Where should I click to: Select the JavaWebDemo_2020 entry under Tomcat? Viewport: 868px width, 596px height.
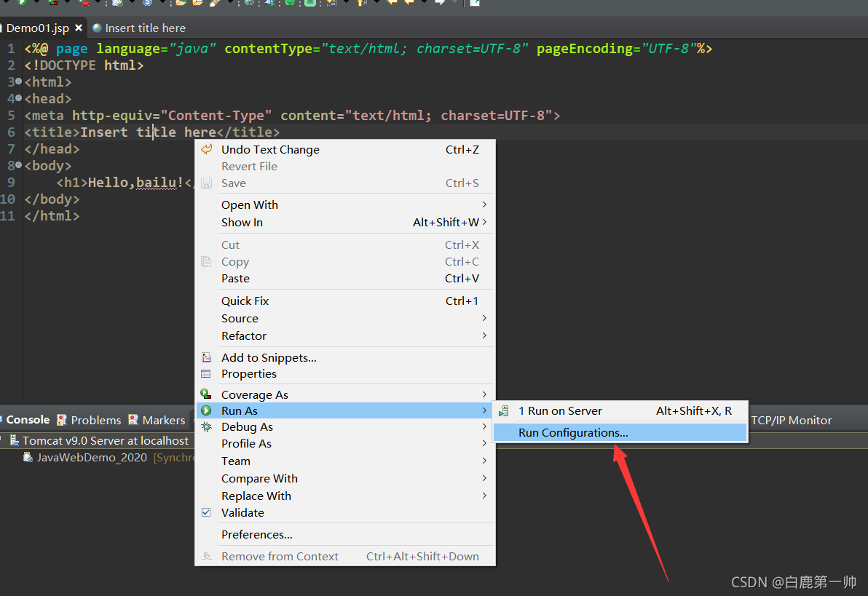tap(92, 458)
